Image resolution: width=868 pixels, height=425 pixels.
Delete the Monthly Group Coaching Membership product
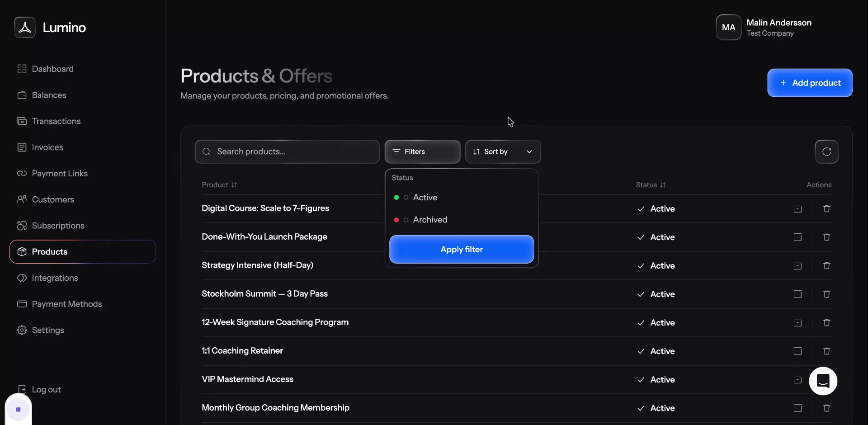[x=826, y=408]
